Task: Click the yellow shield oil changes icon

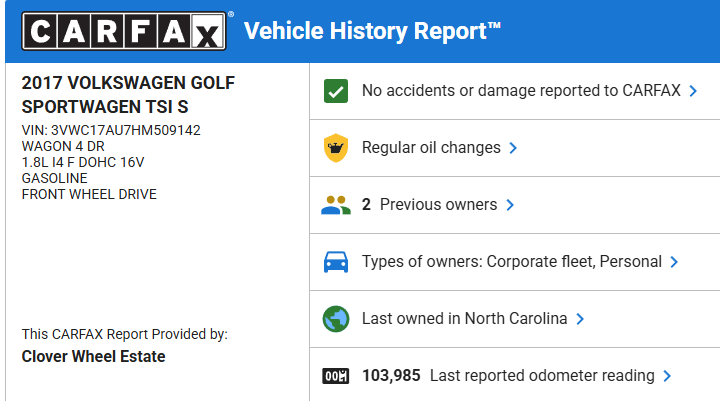Action: pos(336,148)
